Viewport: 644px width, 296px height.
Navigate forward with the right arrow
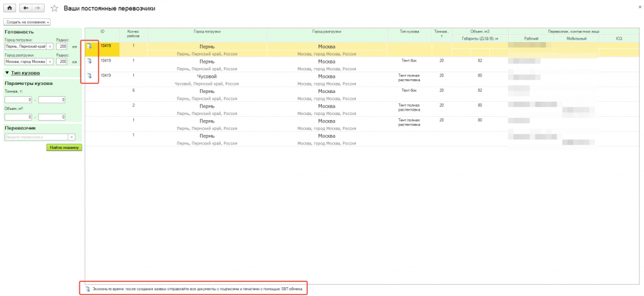[37, 8]
